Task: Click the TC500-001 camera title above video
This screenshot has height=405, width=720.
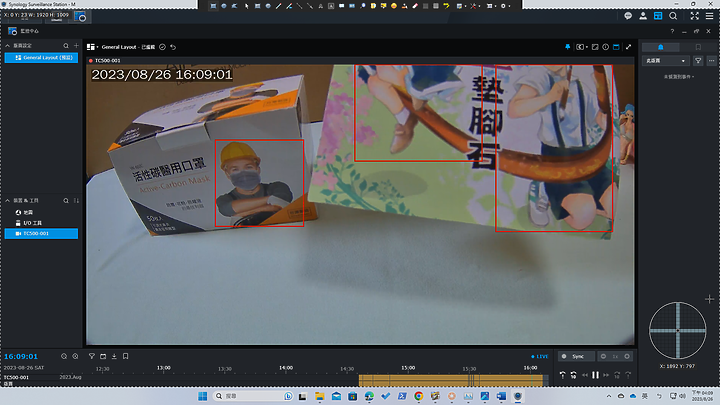Action: click(x=107, y=61)
